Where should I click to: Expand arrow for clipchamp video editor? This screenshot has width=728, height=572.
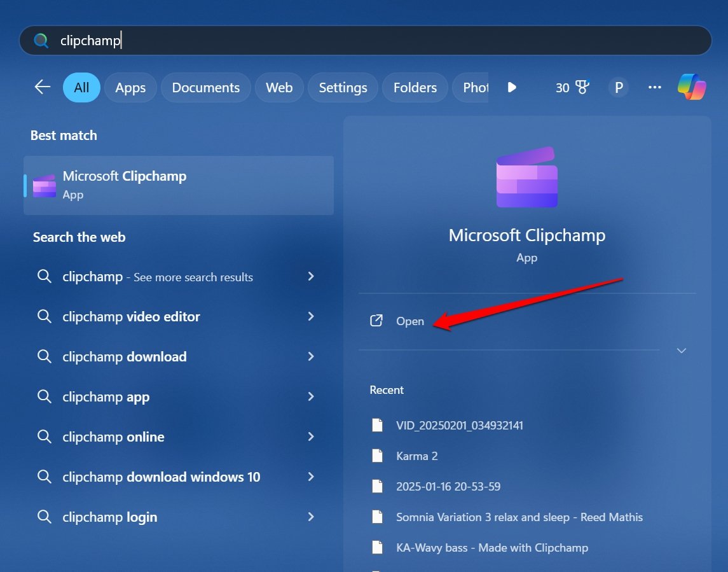tap(311, 316)
